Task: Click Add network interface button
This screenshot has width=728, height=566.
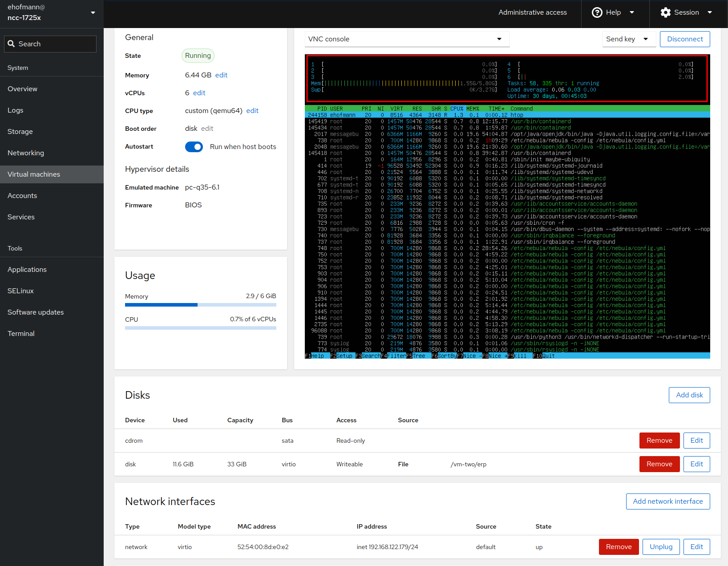Action: (667, 501)
